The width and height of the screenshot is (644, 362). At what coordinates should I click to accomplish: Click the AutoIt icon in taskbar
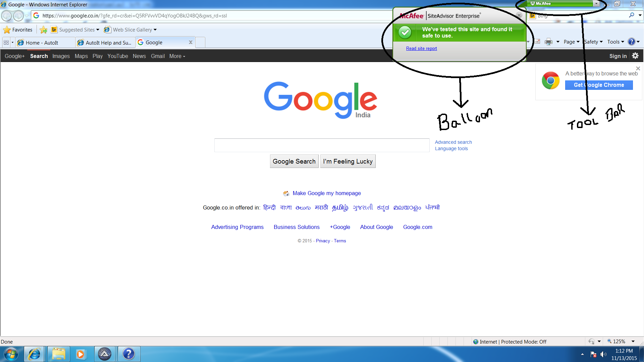[x=105, y=354]
